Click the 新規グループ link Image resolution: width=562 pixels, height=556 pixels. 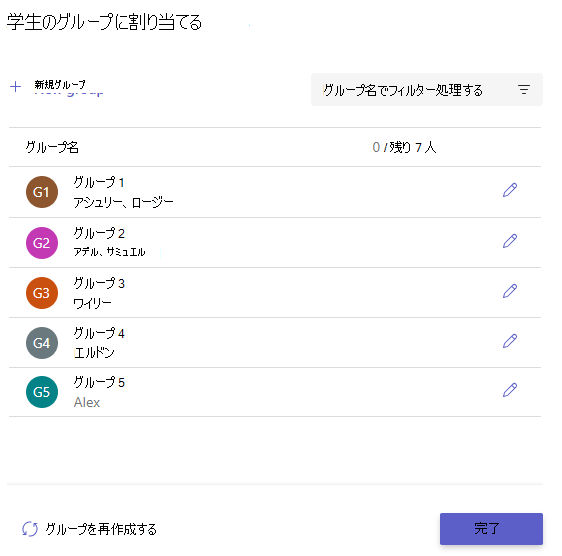point(60,85)
